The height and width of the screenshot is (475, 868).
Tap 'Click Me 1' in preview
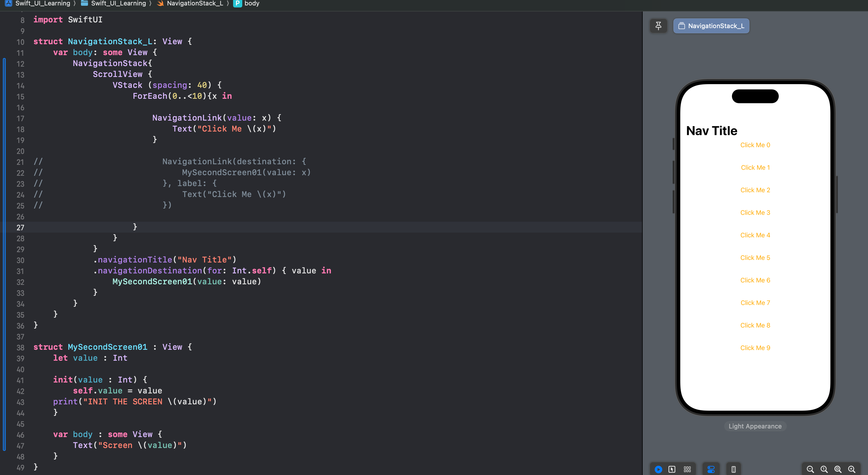click(x=755, y=167)
